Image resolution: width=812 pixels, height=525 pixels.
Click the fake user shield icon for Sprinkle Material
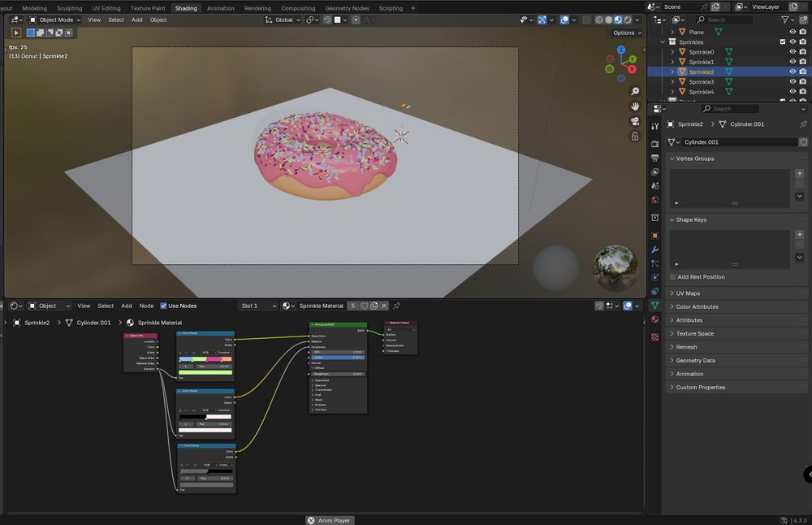click(x=364, y=306)
